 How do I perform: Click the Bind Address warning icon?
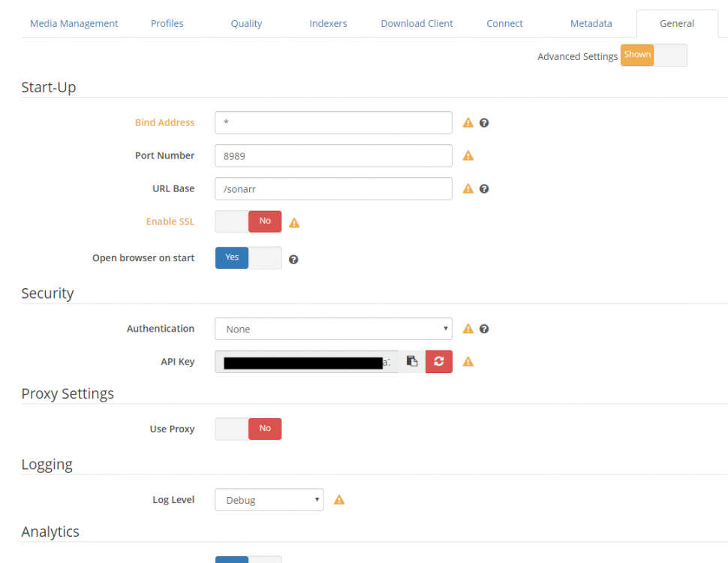(x=468, y=122)
